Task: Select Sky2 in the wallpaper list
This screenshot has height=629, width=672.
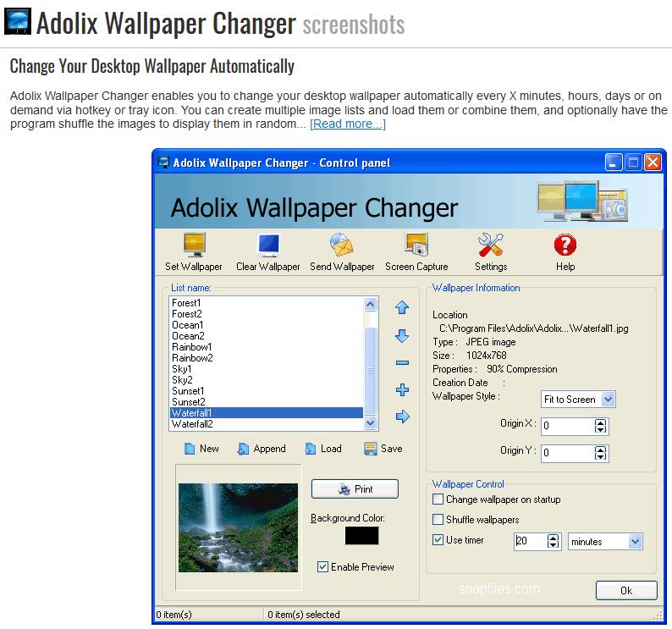Action: click(267, 380)
